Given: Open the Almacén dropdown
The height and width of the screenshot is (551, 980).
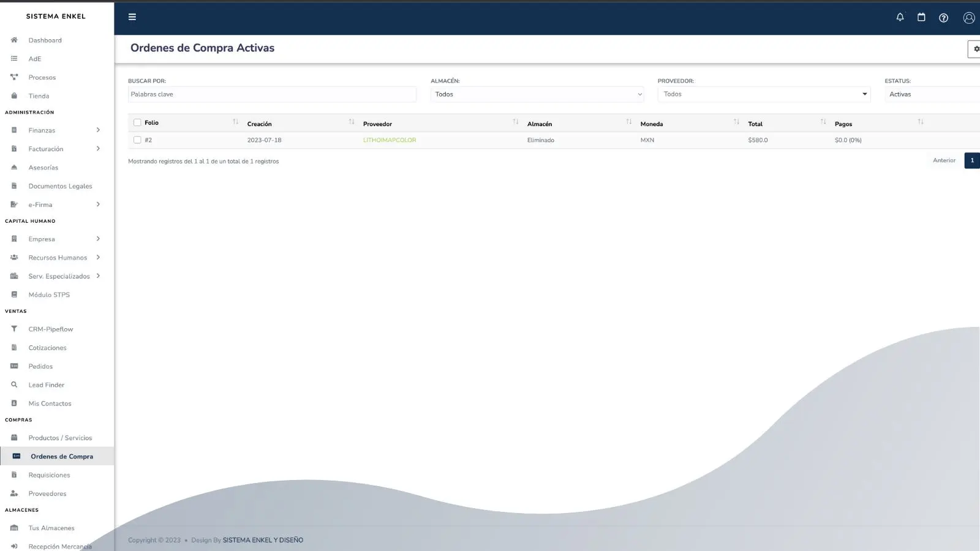Looking at the screenshot, I should pyautogui.click(x=537, y=94).
